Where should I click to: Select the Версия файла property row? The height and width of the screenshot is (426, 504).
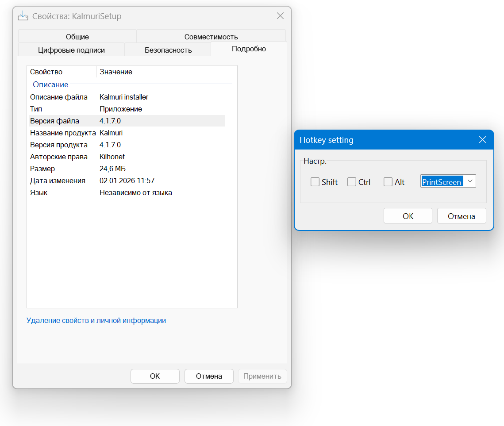[x=127, y=121]
